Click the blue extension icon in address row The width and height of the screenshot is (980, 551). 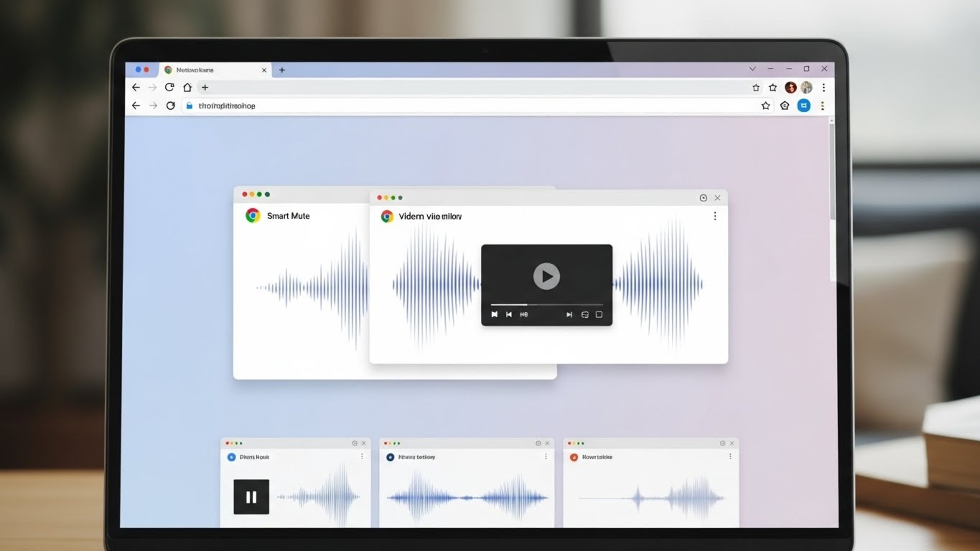803,106
